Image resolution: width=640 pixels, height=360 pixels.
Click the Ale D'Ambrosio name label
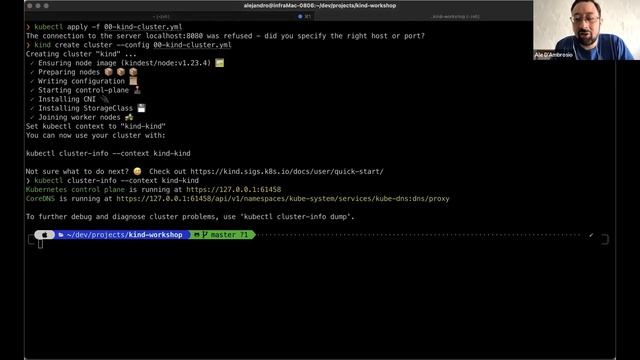(x=553, y=55)
